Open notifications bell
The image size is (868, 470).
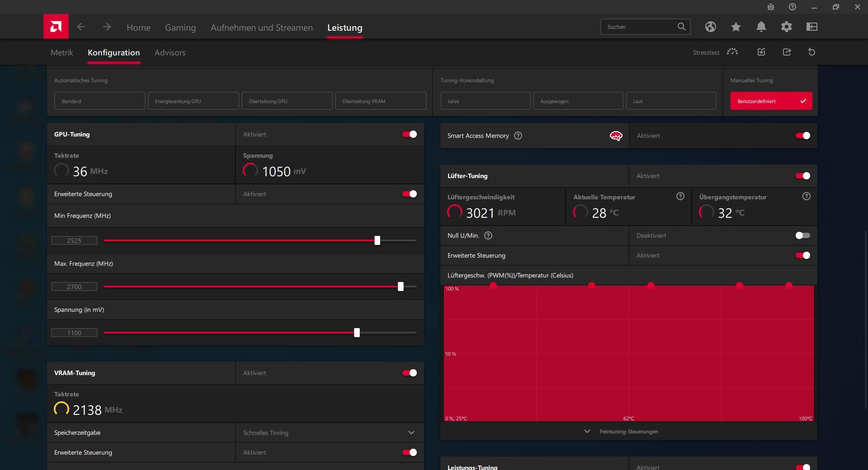pyautogui.click(x=761, y=27)
